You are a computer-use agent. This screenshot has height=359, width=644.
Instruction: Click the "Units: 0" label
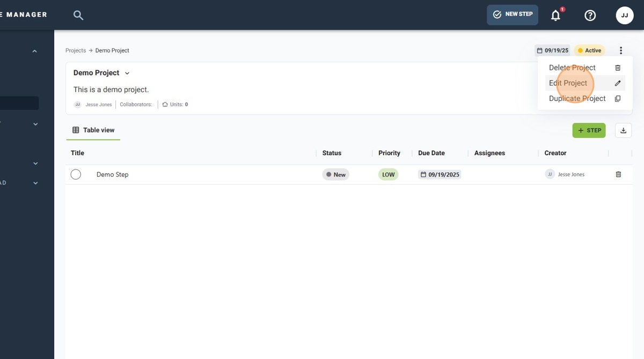click(175, 105)
